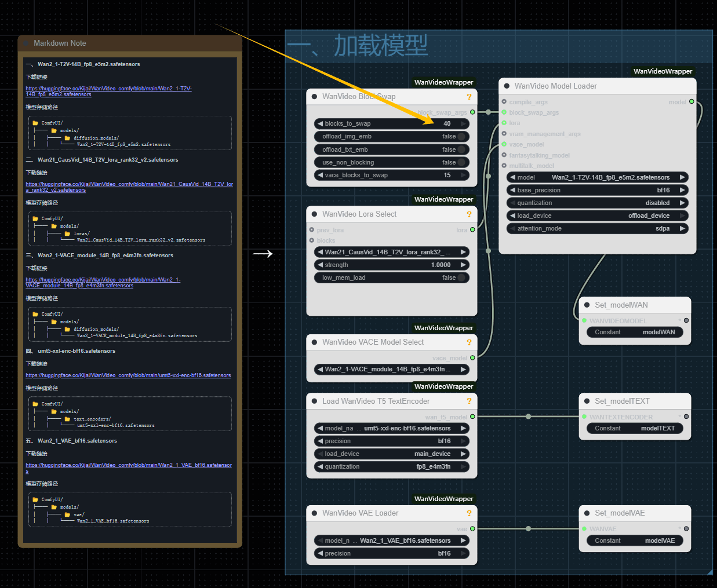Image resolution: width=717 pixels, height=588 pixels.
Task: Toggle offload_img_emb switch
Action: 461,137
